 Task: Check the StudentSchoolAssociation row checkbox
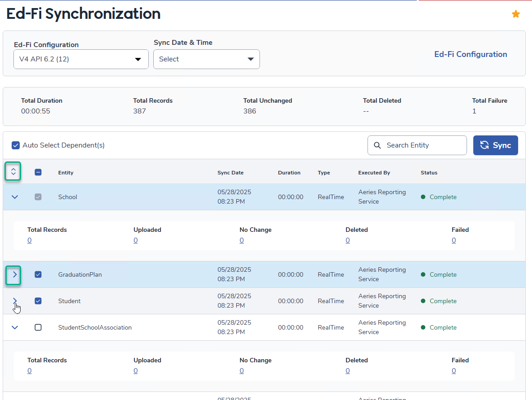coord(38,327)
